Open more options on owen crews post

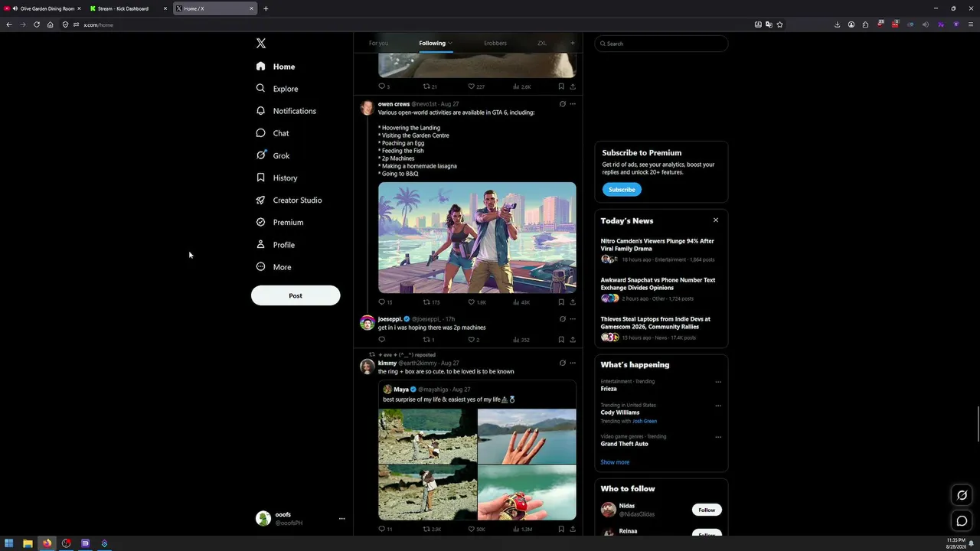coord(573,104)
